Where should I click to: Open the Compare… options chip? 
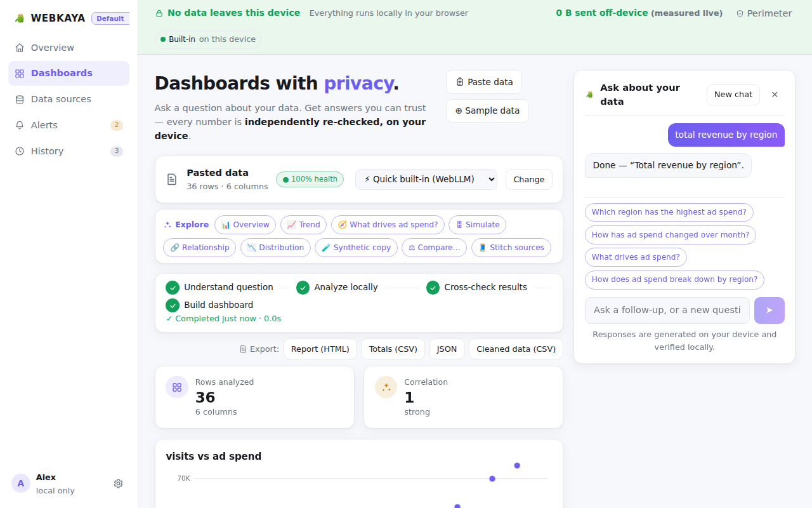(434, 248)
